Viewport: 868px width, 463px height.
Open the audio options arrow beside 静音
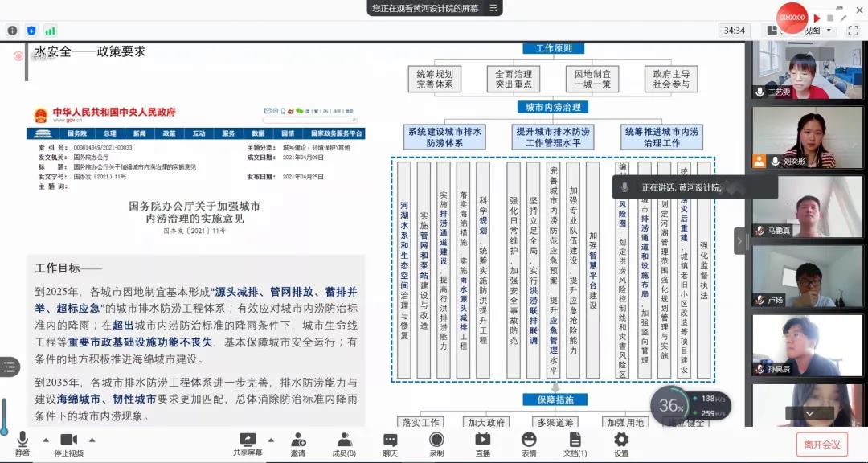coord(46,440)
